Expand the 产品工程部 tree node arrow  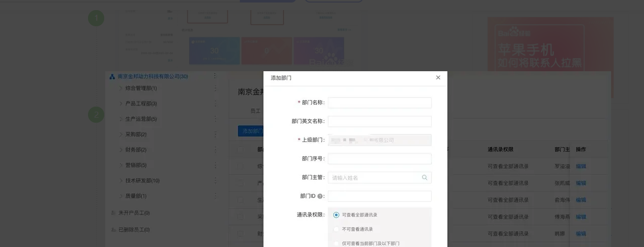point(120,104)
